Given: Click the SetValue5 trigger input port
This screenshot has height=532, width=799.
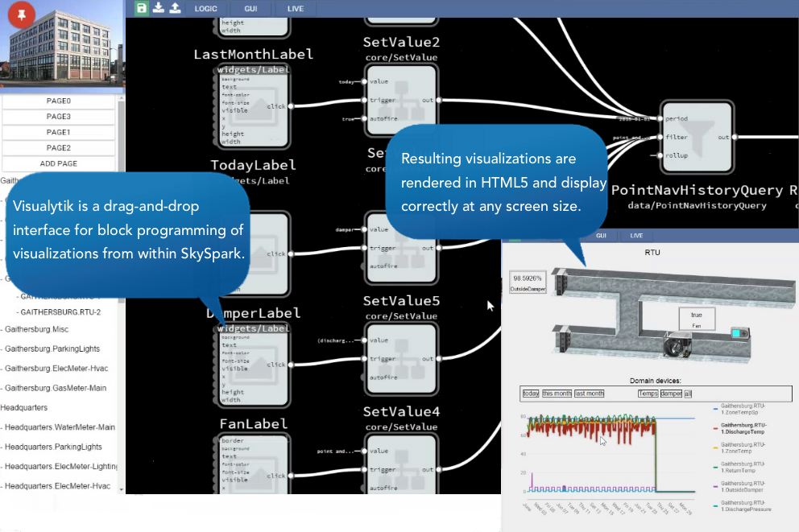Looking at the screenshot, I should [x=364, y=359].
